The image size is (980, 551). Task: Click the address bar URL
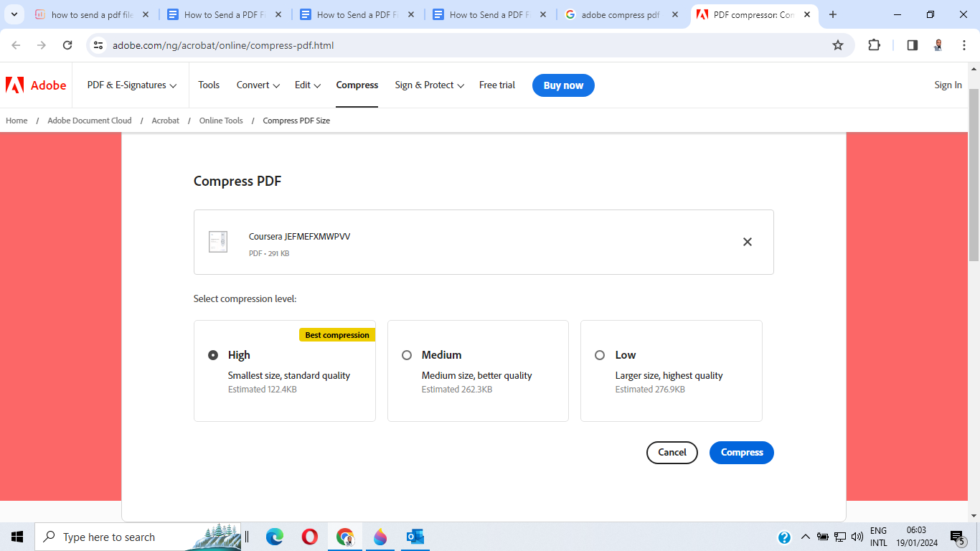[223, 45]
